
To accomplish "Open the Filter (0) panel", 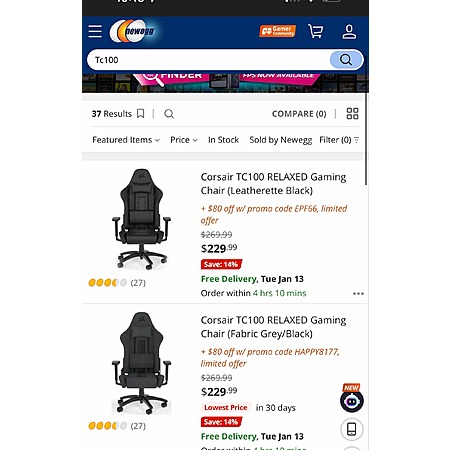I will click(339, 140).
